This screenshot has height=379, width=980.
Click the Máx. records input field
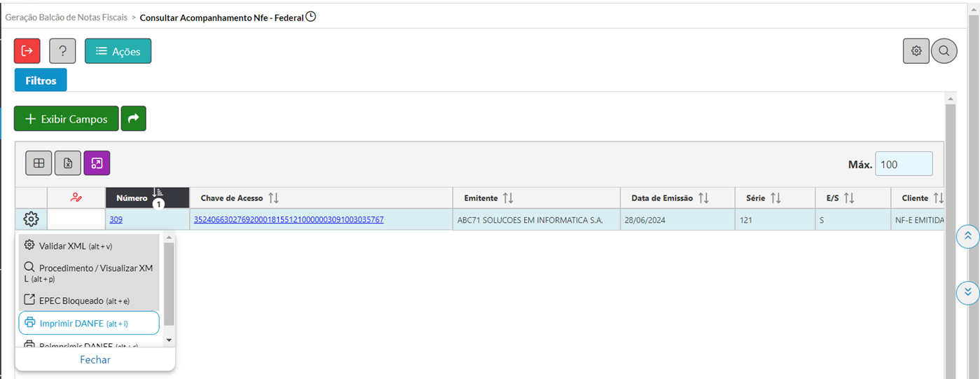(904, 164)
